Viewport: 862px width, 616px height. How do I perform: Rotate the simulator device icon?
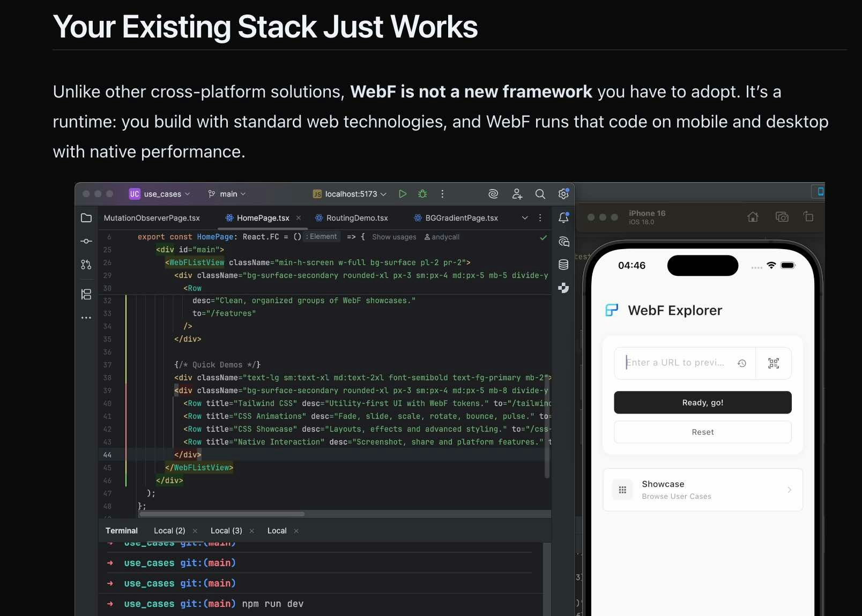[x=808, y=217]
